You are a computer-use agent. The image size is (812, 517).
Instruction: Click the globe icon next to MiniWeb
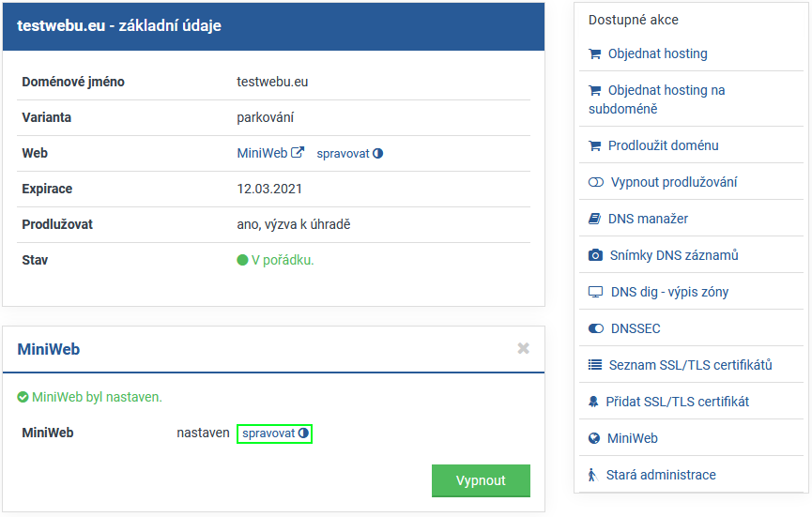(x=594, y=438)
